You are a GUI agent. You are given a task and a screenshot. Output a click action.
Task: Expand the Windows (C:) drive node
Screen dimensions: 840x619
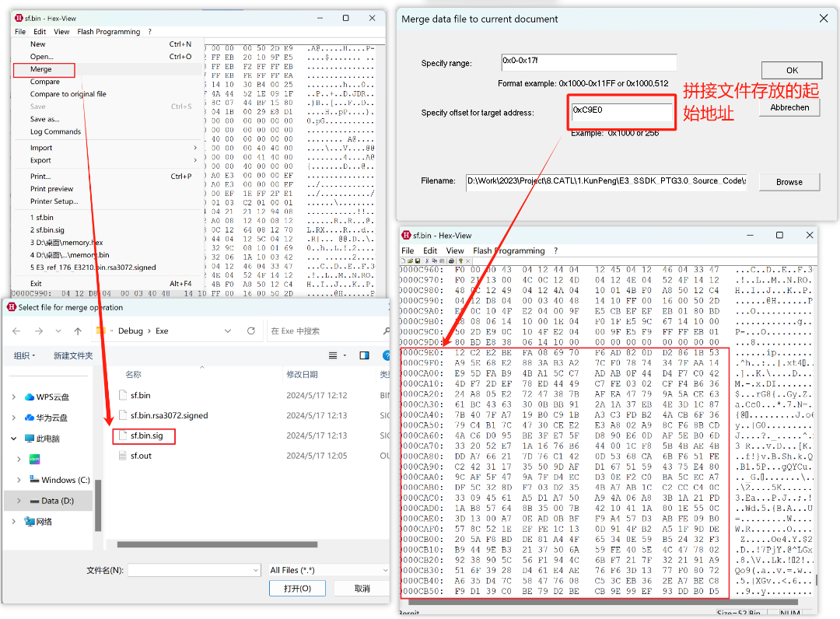(x=19, y=480)
